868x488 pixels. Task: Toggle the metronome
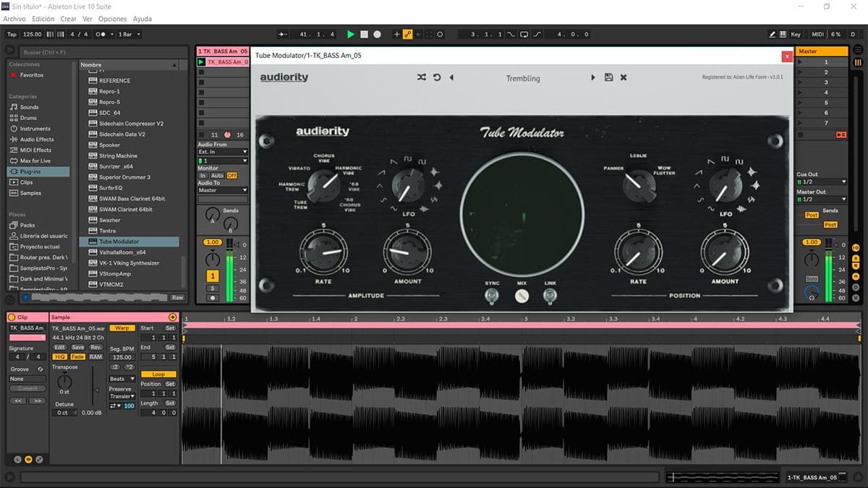pyautogui.click(x=101, y=34)
